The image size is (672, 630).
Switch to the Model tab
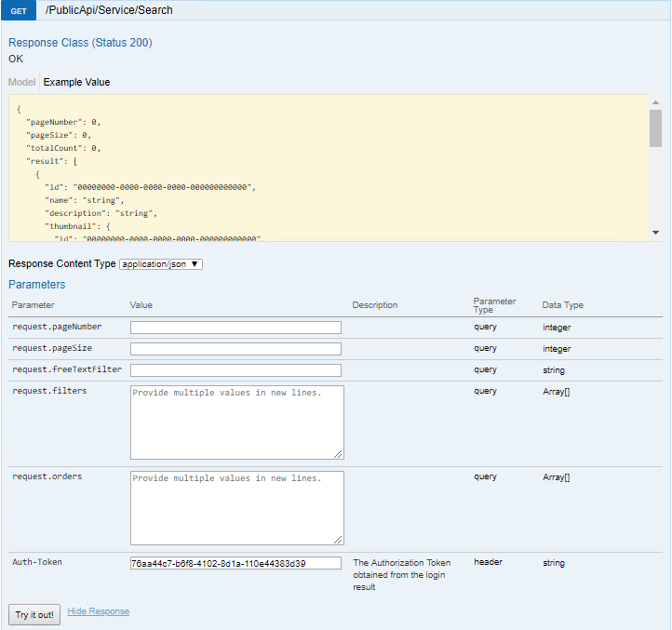point(21,83)
